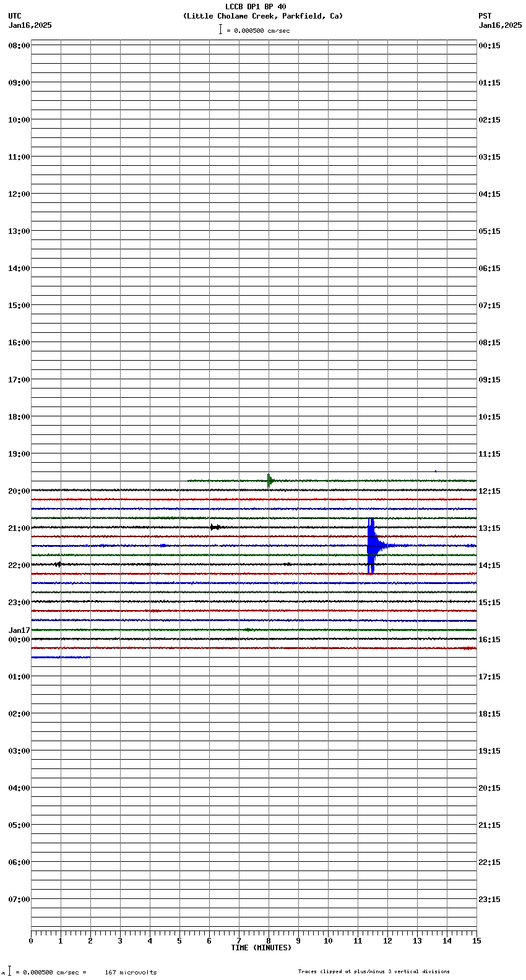Click the TIME (MINUTES) axis label

(261, 948)
